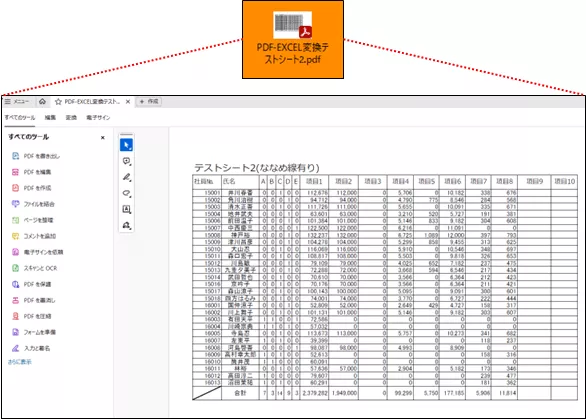Click the PDFを書き出し export icon
586x419 pixels.
15,156
